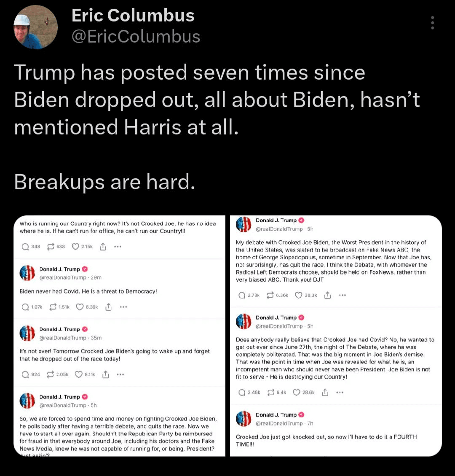Open more menu on the ABC debate post
This screenshot has height=476, width=455.
coord(342,295)
